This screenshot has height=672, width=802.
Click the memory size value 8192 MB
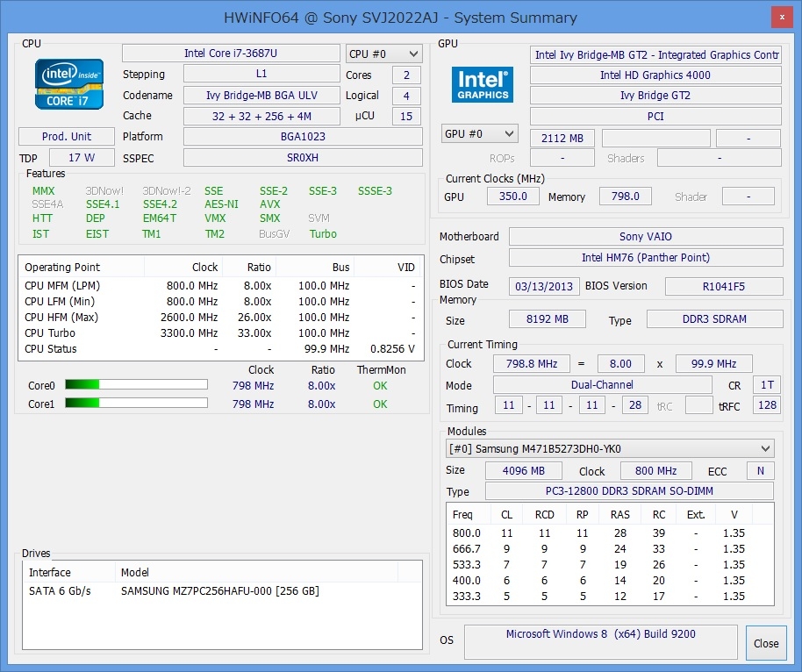(548, 319)
